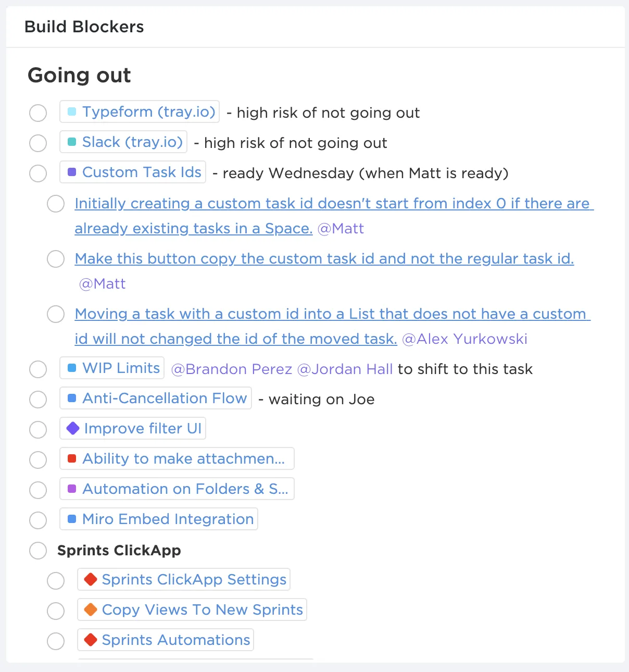Click the @Brandon Perez mention

(x=232, y=369)
